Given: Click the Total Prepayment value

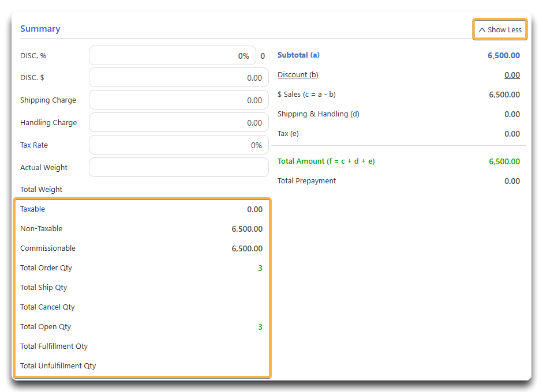Looking at the screenshot, I should click(x=511, y=180).
